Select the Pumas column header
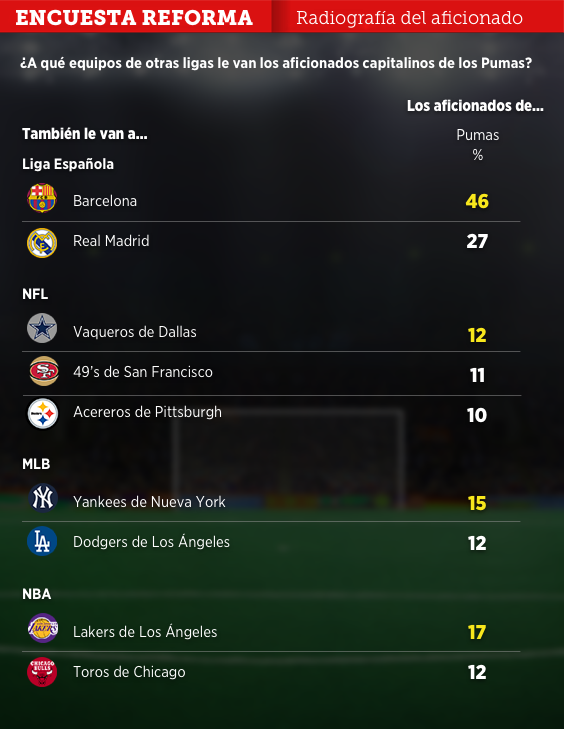 pos(478,135)
